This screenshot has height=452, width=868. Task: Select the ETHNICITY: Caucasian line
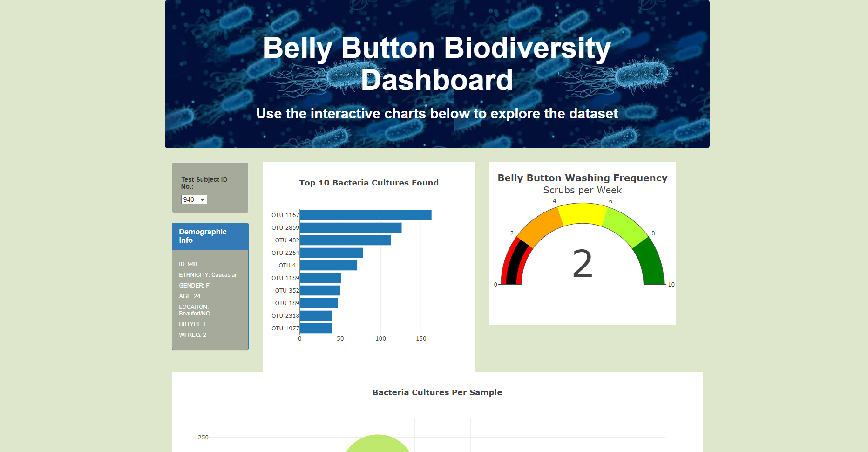pos(208,275)
